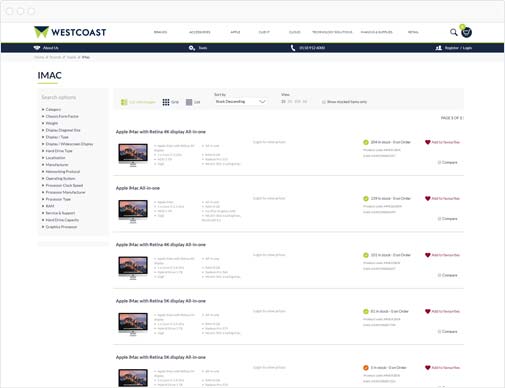Tick Compare for Apple iMac All-in-one
The image size is (505, 388).
[x=439, y=219]
